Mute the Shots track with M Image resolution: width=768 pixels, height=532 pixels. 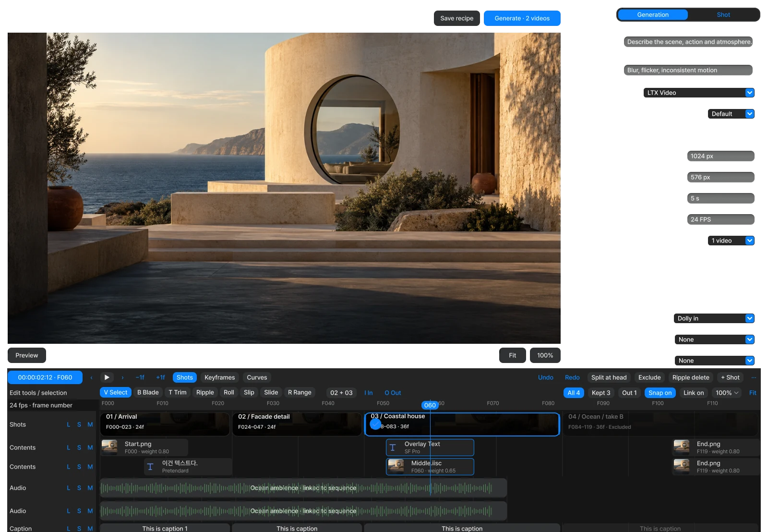[x=90, y=424]
